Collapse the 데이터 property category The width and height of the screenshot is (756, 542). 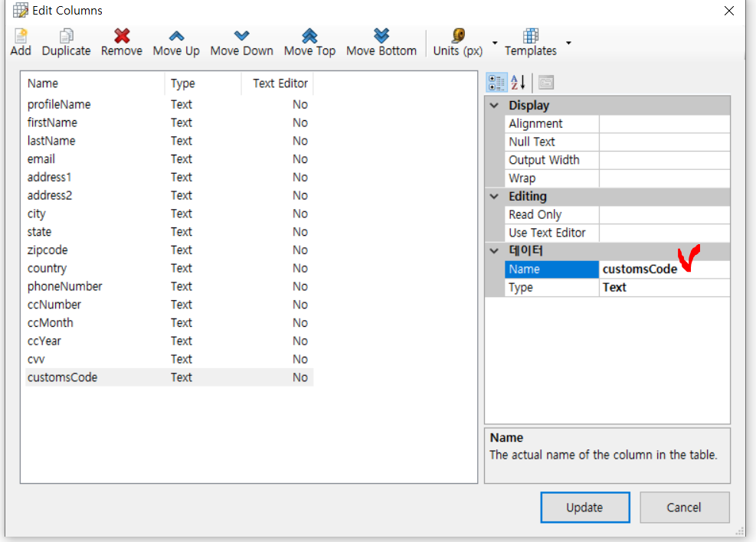[x=494, y=251]
